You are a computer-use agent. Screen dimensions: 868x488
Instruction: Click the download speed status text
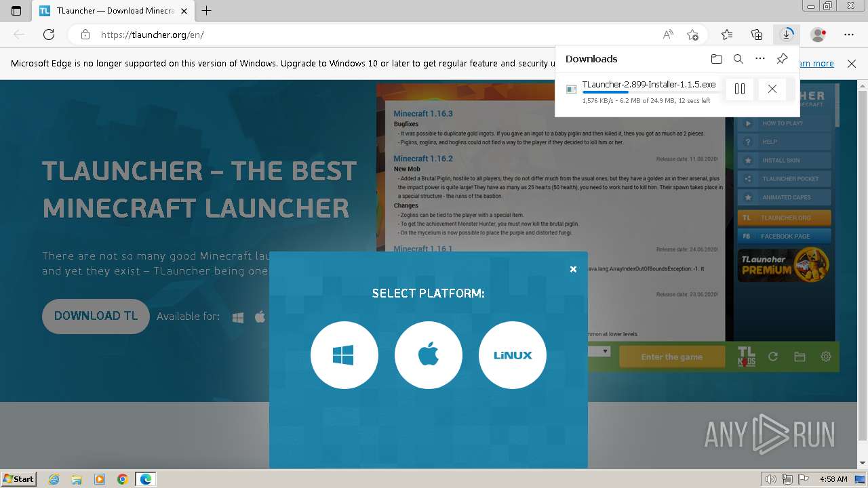coord(646,101)
